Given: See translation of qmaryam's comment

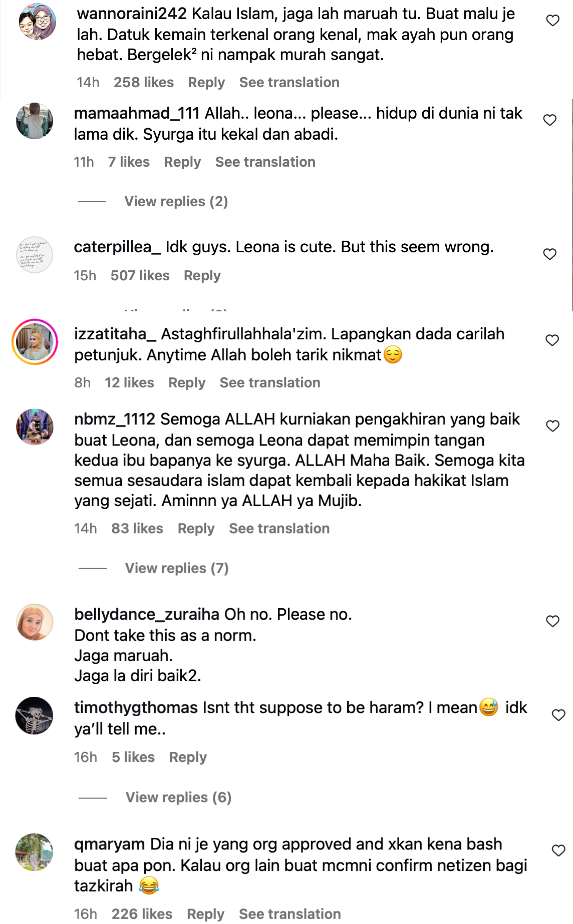Looking at the screenshot, I should point(290,913).
